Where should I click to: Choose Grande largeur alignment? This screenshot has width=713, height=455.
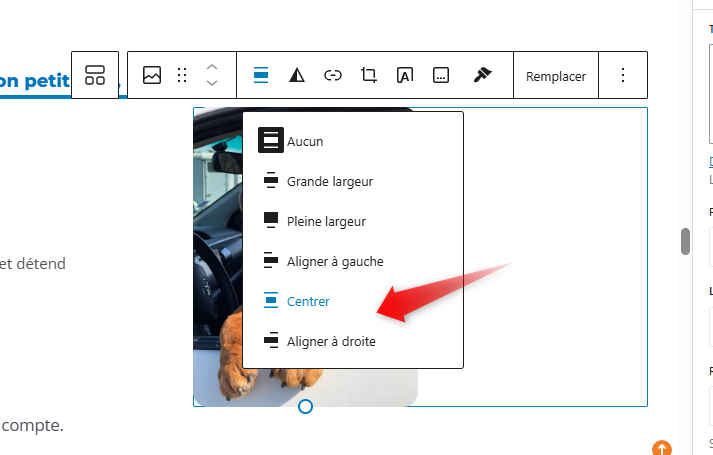(x=329, y=181)
